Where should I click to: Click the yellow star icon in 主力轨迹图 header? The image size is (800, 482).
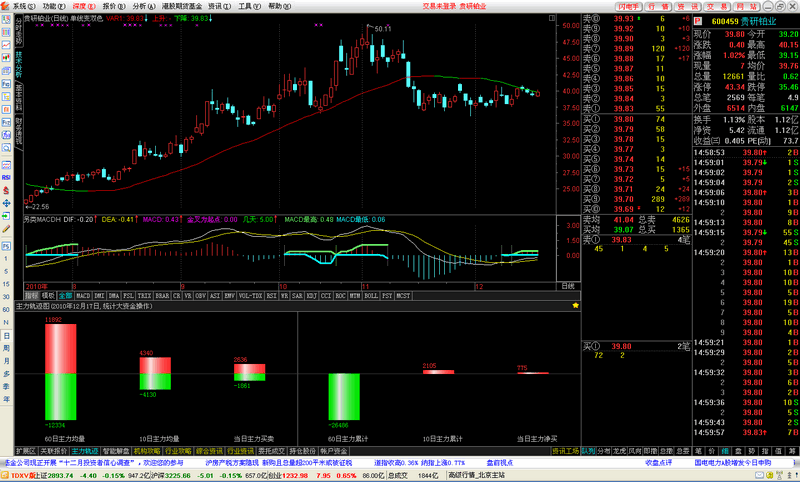576,306
